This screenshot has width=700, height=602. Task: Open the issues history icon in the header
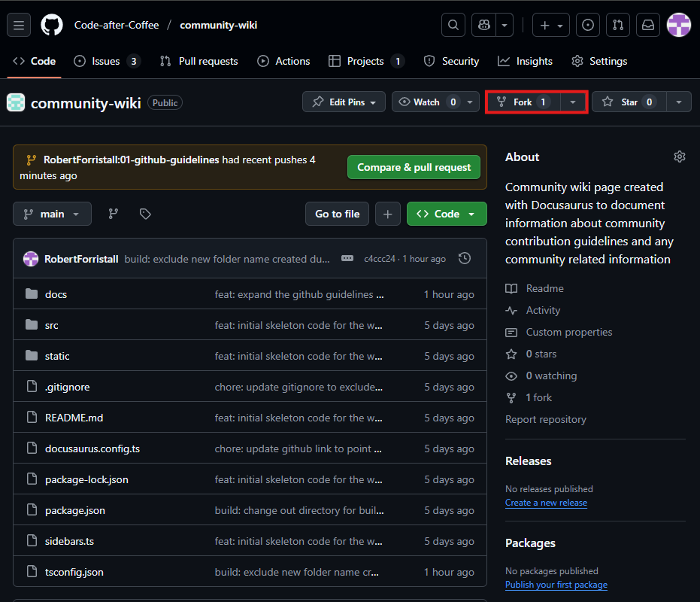coord(587,24)
